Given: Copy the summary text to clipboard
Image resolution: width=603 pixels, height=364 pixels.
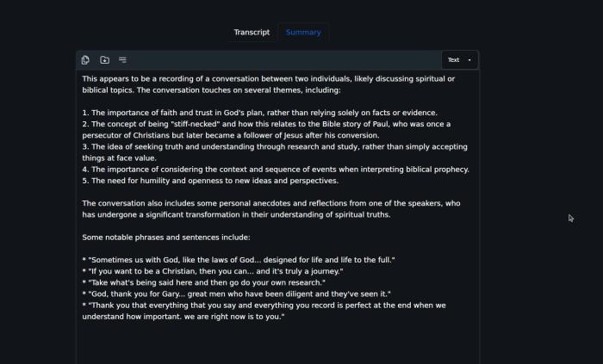Looking at the screenshot, I should click(x=85, y=60).
